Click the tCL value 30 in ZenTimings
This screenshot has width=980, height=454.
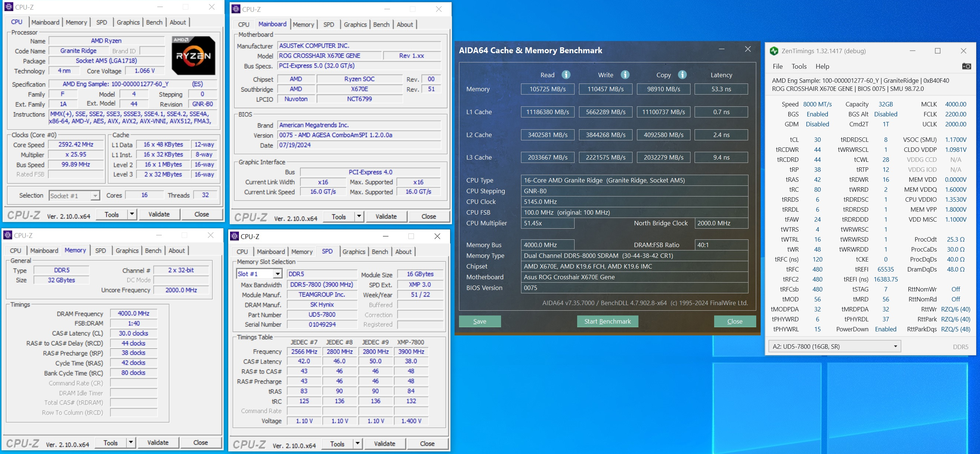(817, 140)
